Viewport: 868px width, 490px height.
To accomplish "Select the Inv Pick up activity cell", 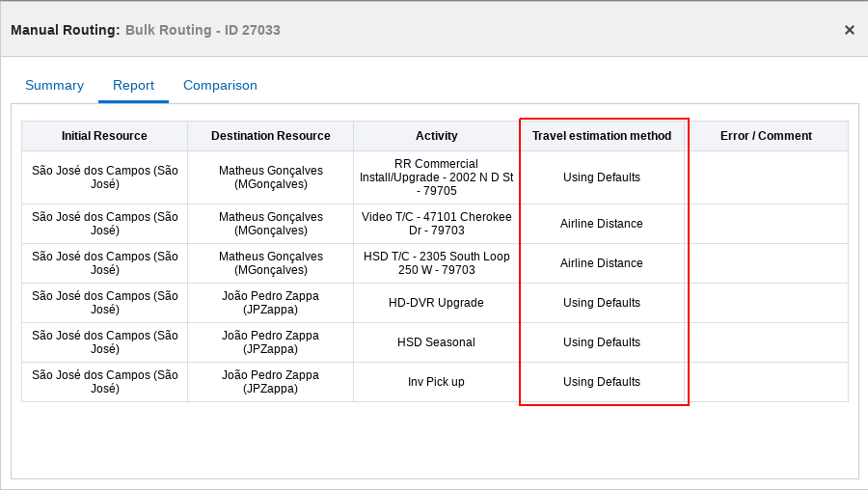I will coord(436,382).
